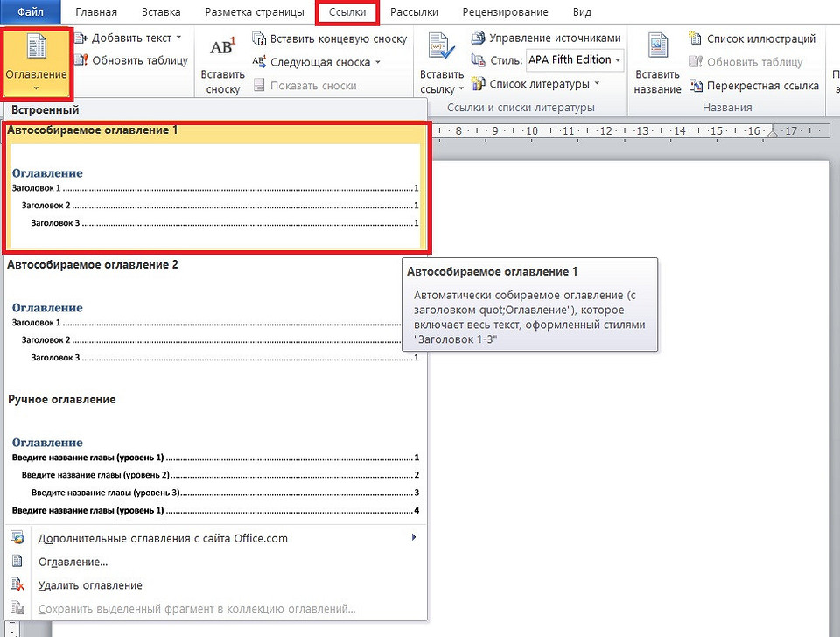Open the Рецензирование tab
Viewport: 840px width, 637px height.
[x=506, y=12]
